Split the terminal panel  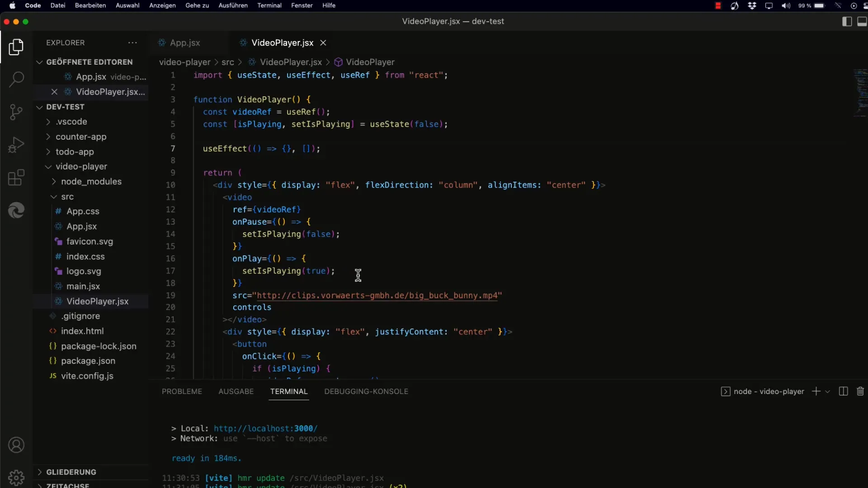[x=843, y=391]
